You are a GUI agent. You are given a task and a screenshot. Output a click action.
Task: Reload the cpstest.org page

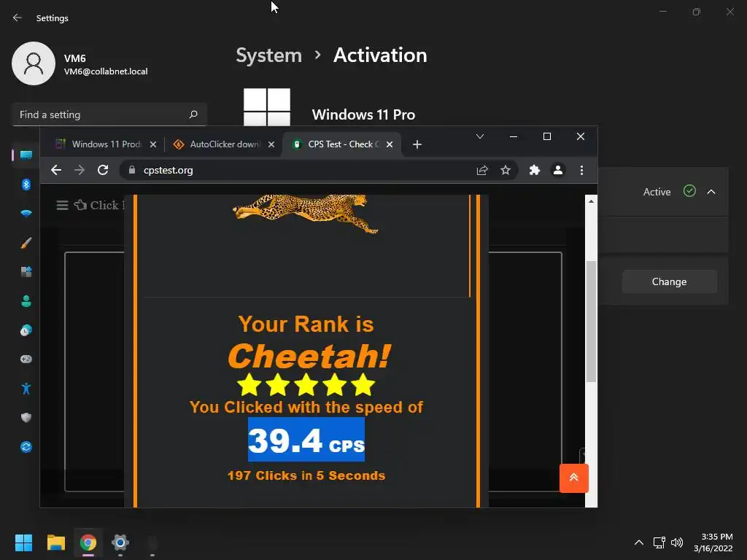coord(103,170)
